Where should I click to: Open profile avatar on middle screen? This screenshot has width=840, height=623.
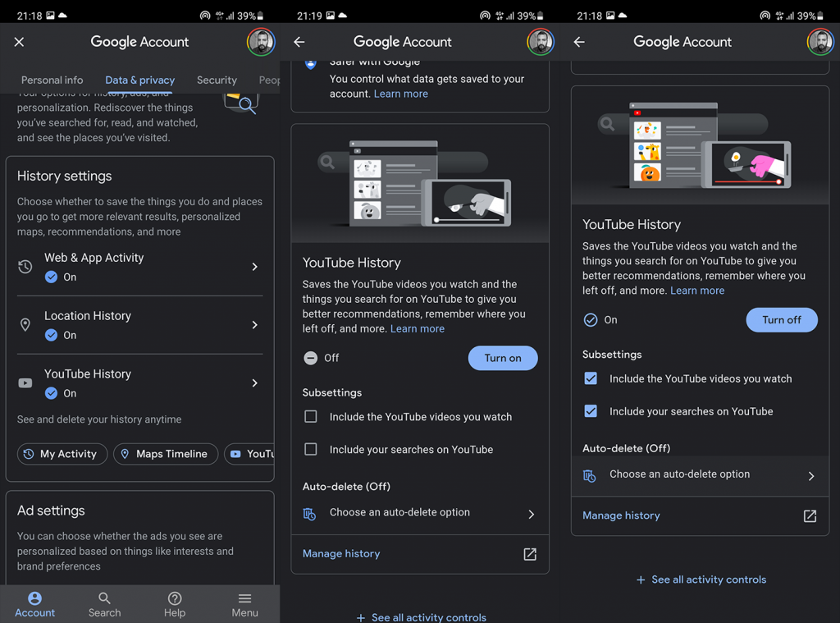click(541, 42)
